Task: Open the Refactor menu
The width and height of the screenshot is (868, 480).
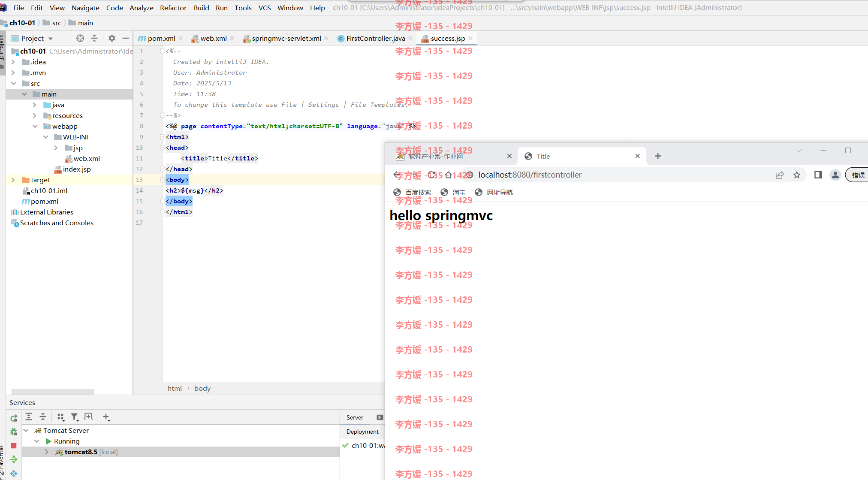Action: (173, 8)
